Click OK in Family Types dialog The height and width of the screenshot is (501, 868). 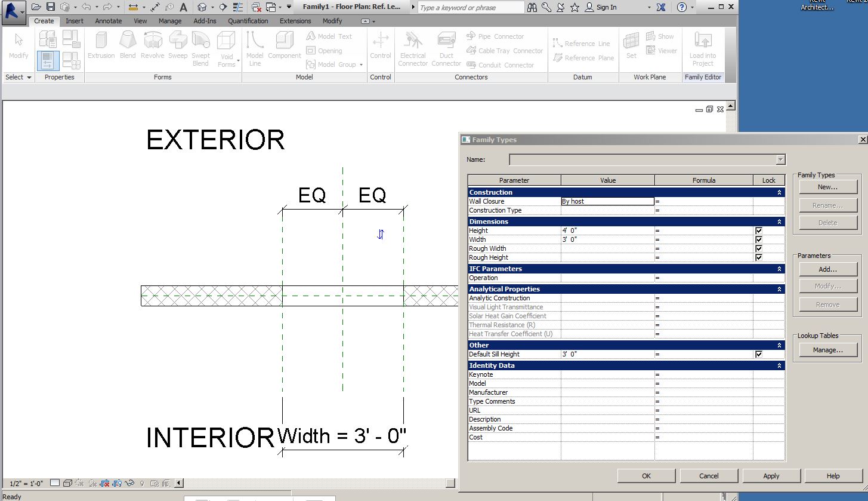647,476
